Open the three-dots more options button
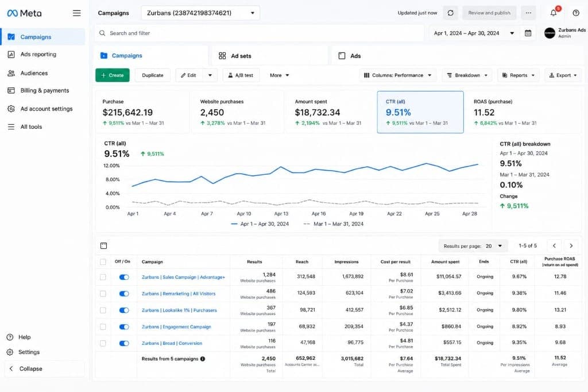Screen dimensions: 588x392 528,13
